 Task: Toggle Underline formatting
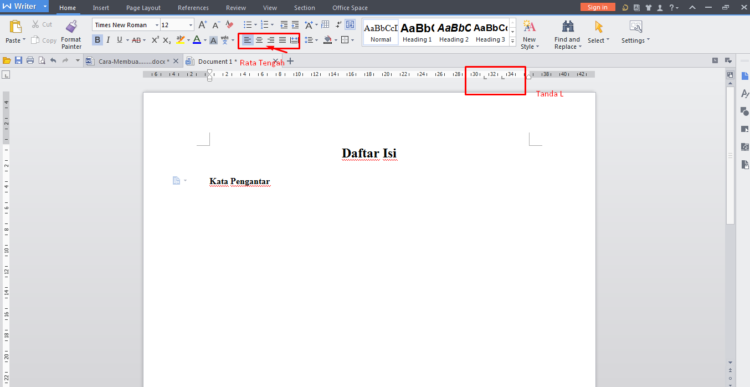[119, 40]
